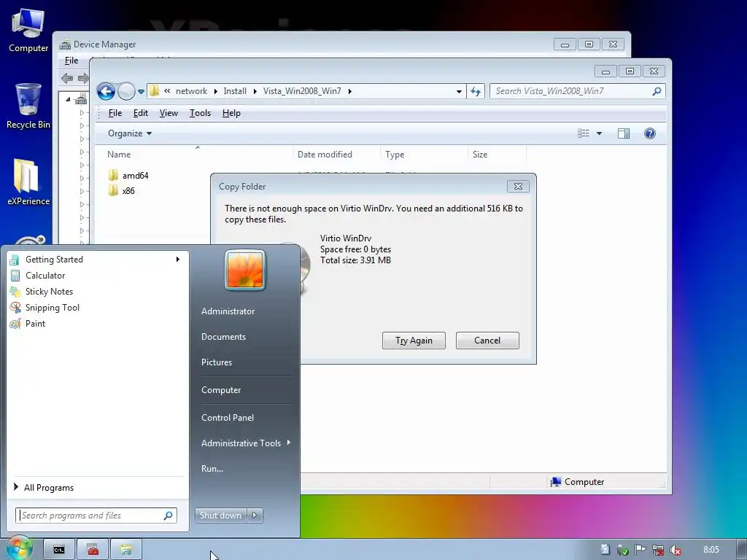Click the blue Help icon in Explorer
The image size is (747, 560).
tap(649, 133)
